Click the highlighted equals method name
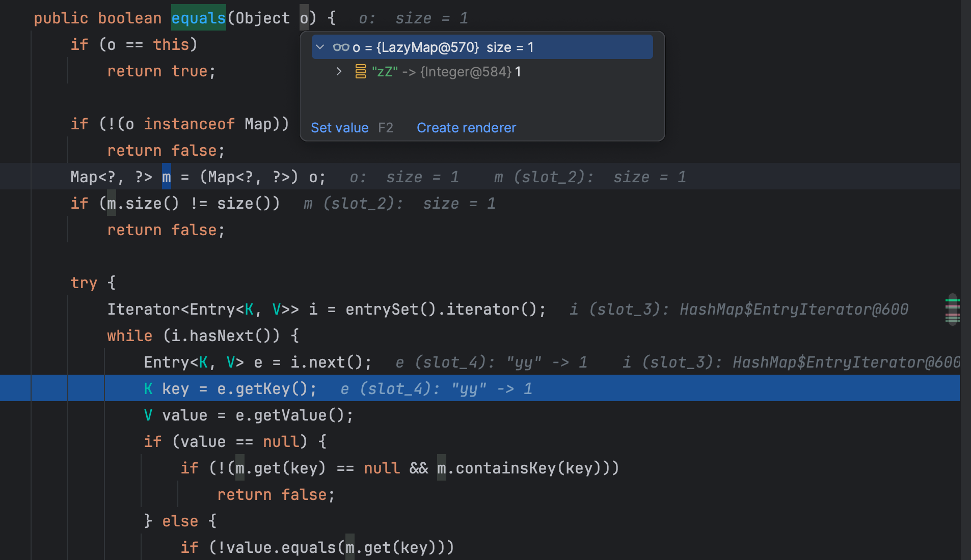Screen dimensions: 971x560 (x=198, y=18)
